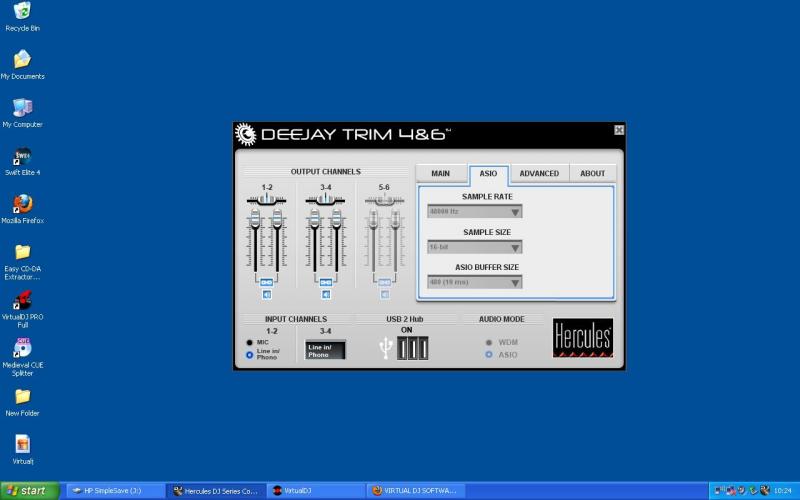This screenshot has height=500, width=800.
Task: Click the balance slider above channels 1-2
Action: (267, 200)
